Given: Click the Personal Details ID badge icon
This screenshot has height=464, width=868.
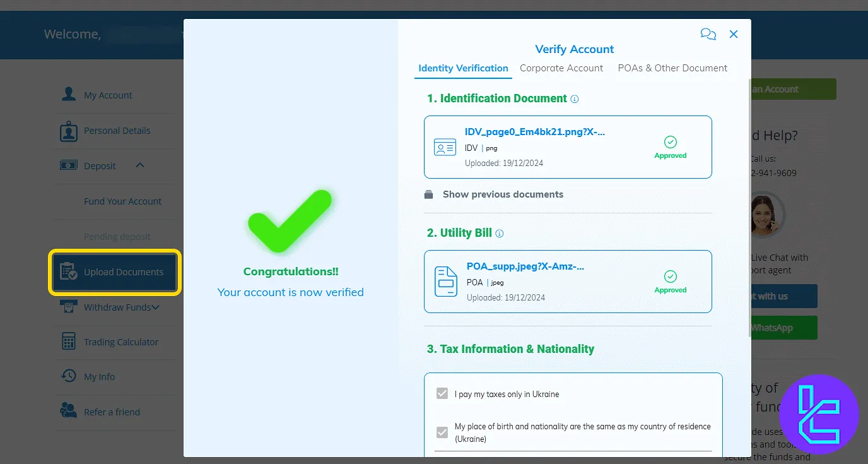Looking at the screenshot, I should click(68, 131).
